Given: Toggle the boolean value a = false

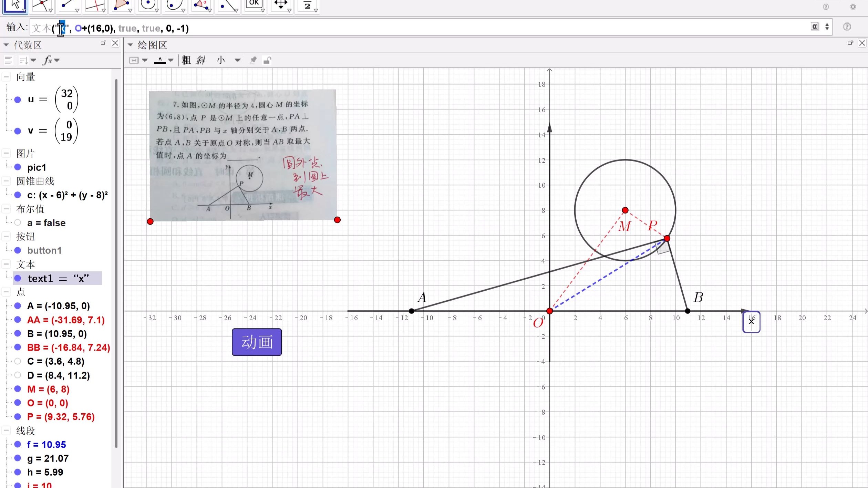Looking at the screenshot, I should (18, 222).
